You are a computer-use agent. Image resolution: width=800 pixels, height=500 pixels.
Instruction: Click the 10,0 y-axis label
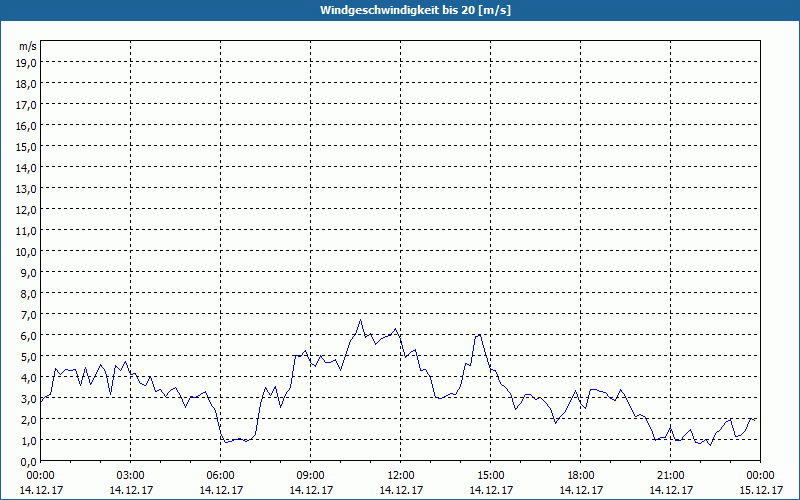(28, 252)
